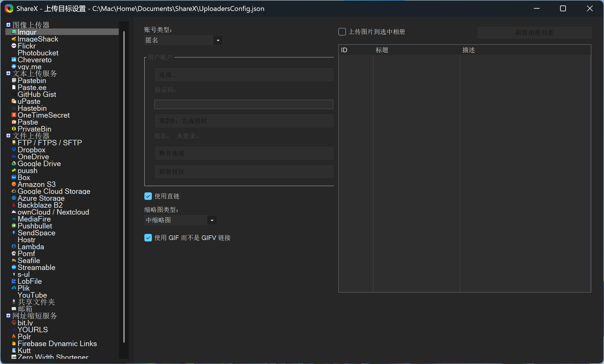
Task: Click the 标题 column header
Action: [x=416, y=50]
